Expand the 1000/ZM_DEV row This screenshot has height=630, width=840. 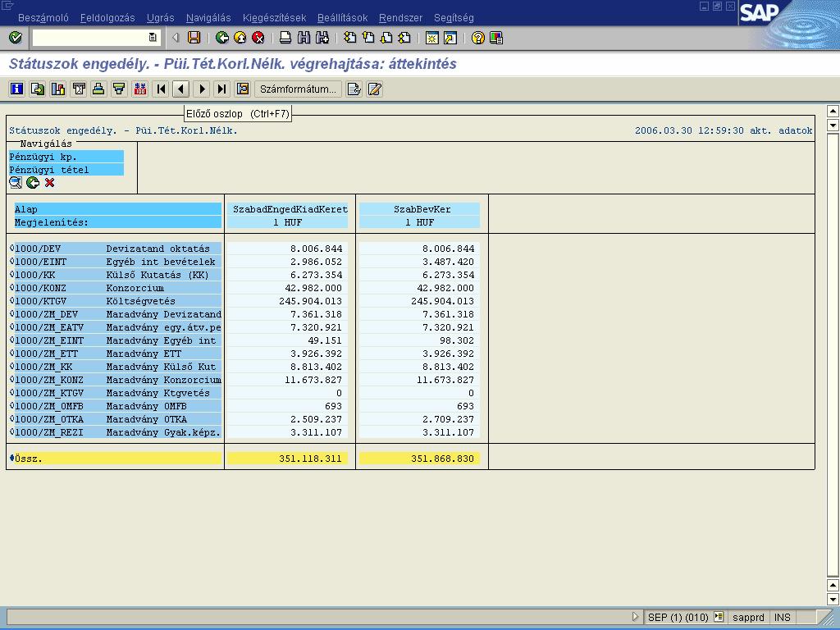coord(11,314)
